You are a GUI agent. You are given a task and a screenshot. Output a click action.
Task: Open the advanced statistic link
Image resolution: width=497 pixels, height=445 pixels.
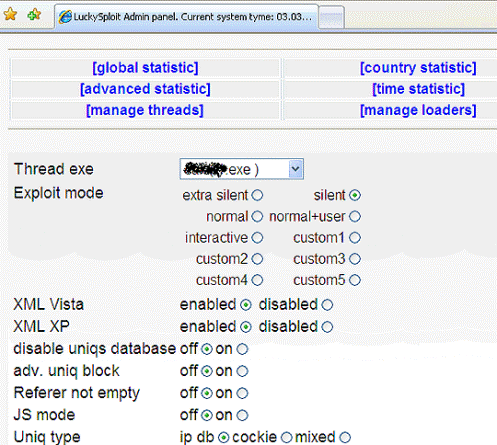click(145, 89)
